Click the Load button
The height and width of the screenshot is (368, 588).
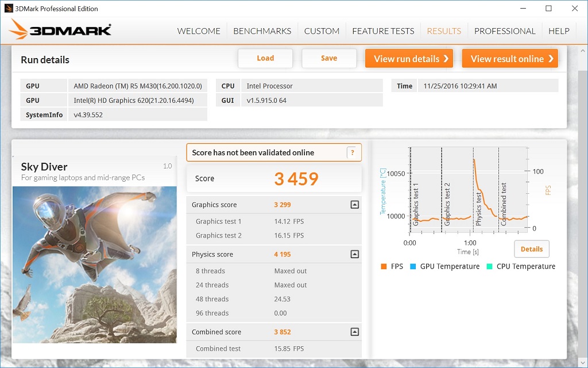pyautogui.click(x=265, y=58)
